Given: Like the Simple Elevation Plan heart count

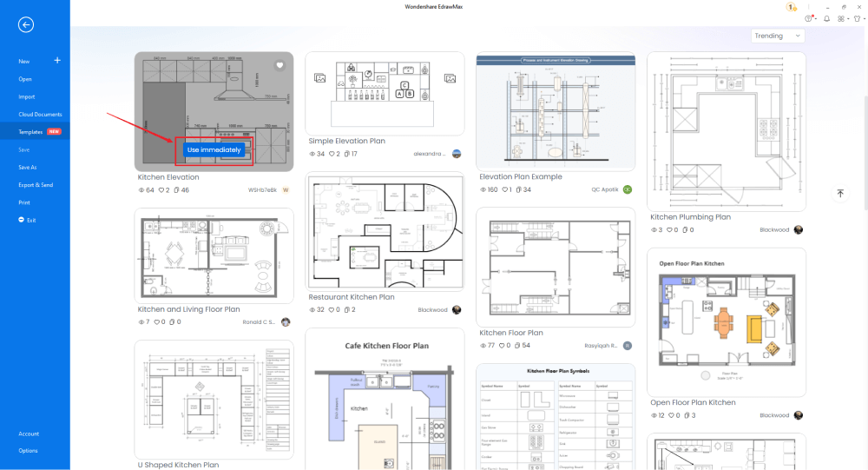Looking at the screenshot, I should 334,154.
